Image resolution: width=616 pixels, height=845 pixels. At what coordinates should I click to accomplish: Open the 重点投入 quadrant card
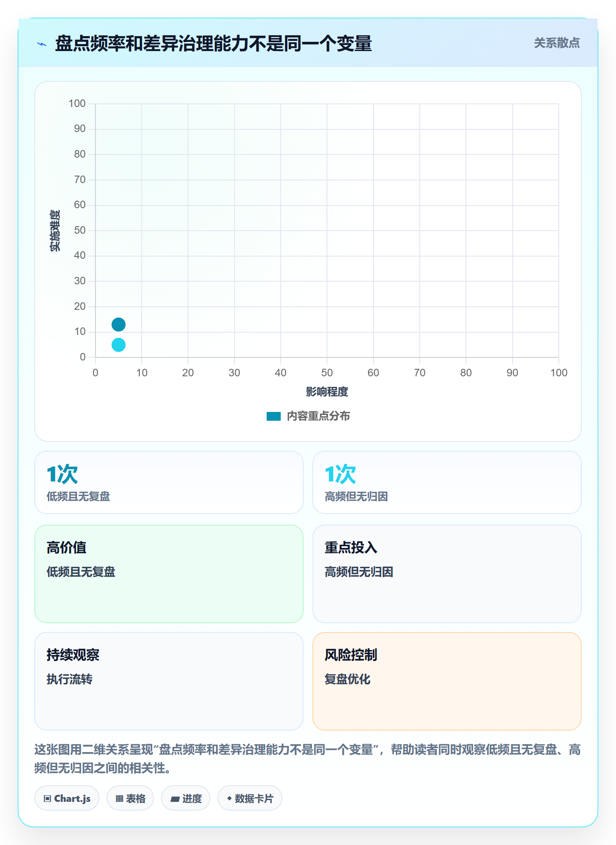pyautogui.click(x=447, y=574)
